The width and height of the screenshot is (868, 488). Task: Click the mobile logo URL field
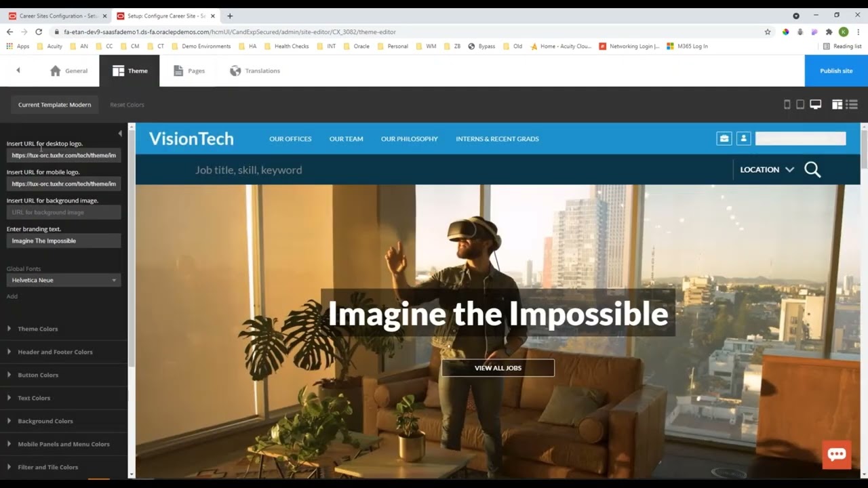coord(64,184)
